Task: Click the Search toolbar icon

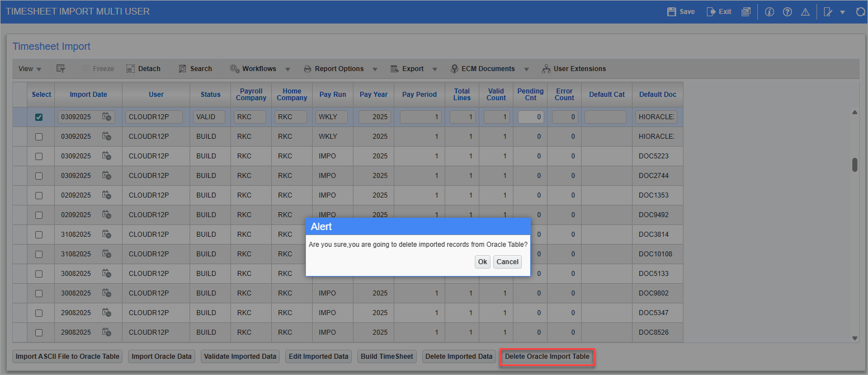Action: tap(195, 68)
